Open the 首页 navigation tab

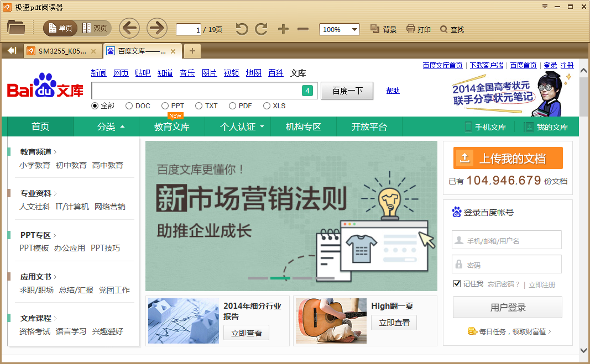coord(40,126)
